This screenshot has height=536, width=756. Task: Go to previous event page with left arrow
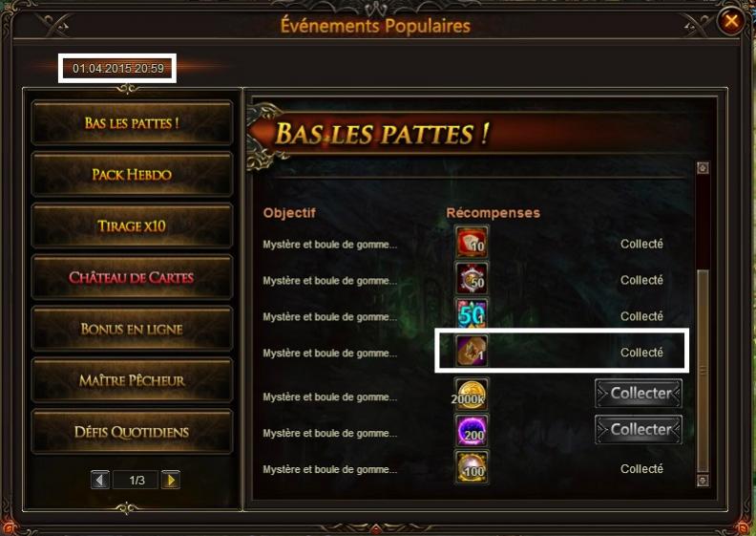(100, 480)
